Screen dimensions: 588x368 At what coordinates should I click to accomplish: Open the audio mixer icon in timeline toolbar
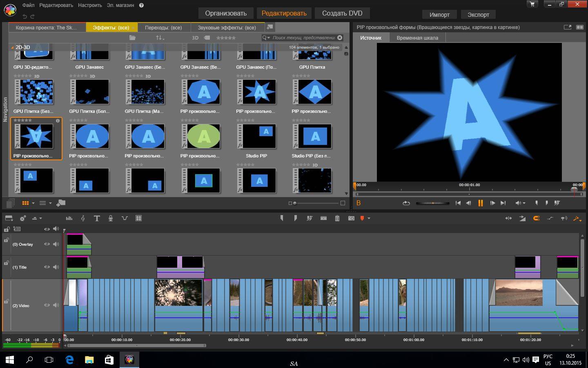coord(69,218)
